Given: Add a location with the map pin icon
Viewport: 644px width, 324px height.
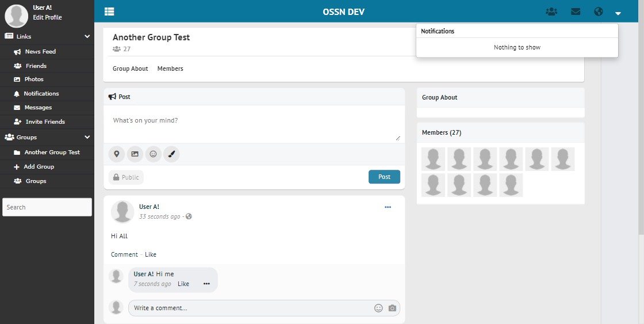Looking at the screenshot, I should click(x=117, y=154).
